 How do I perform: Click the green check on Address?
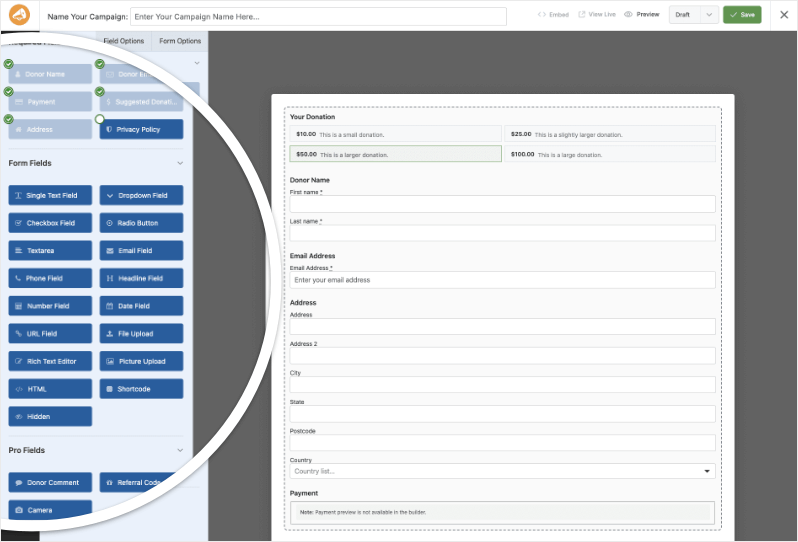pyautogui.click(x=9, y=119)
